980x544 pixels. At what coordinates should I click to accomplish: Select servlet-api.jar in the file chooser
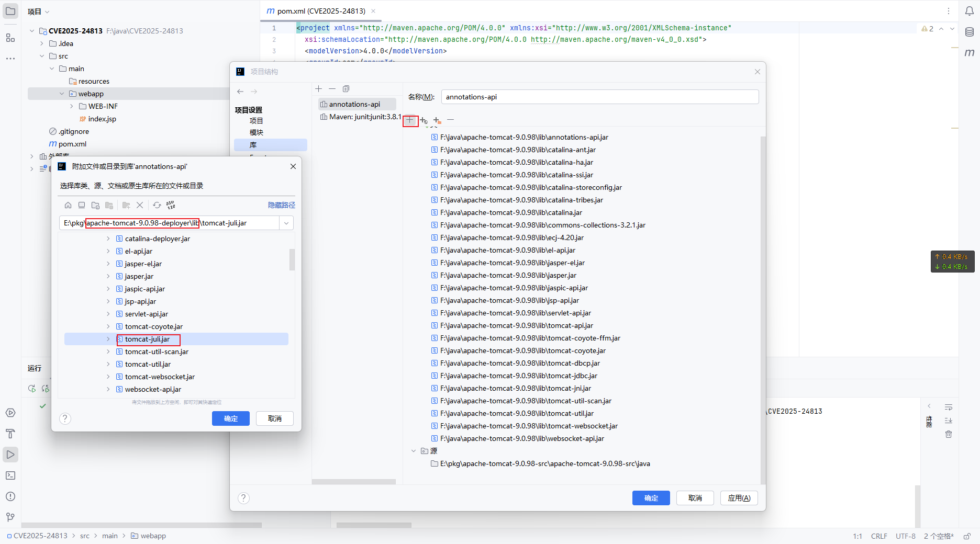(147, 314)
